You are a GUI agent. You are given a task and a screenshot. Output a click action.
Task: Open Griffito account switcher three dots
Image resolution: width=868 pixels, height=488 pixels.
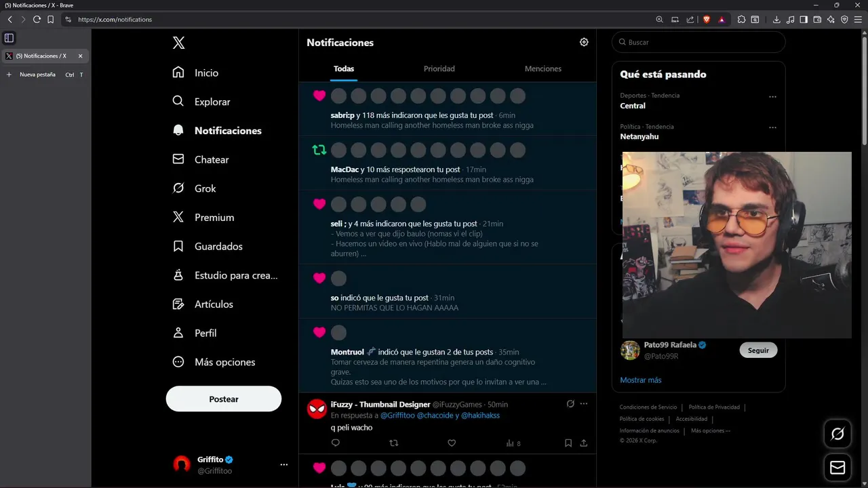284,464
